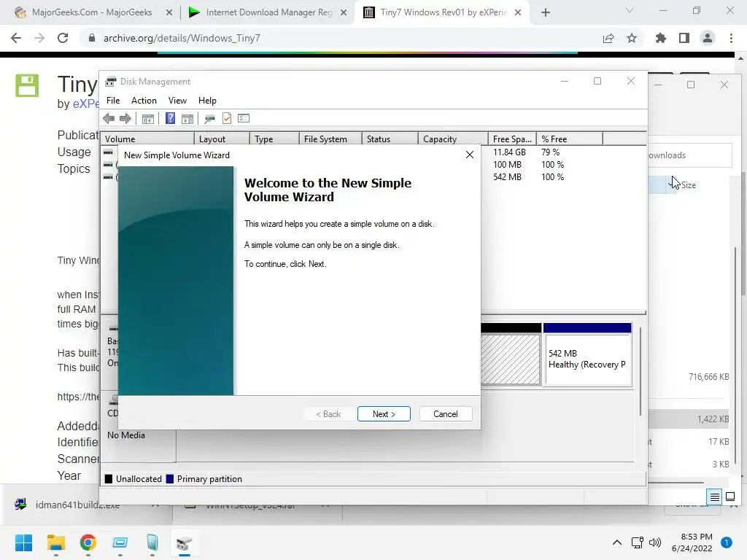747x560 pixels.
Task: Click the Show/Hide Action Pane toolbar icon
Action: 187,119
